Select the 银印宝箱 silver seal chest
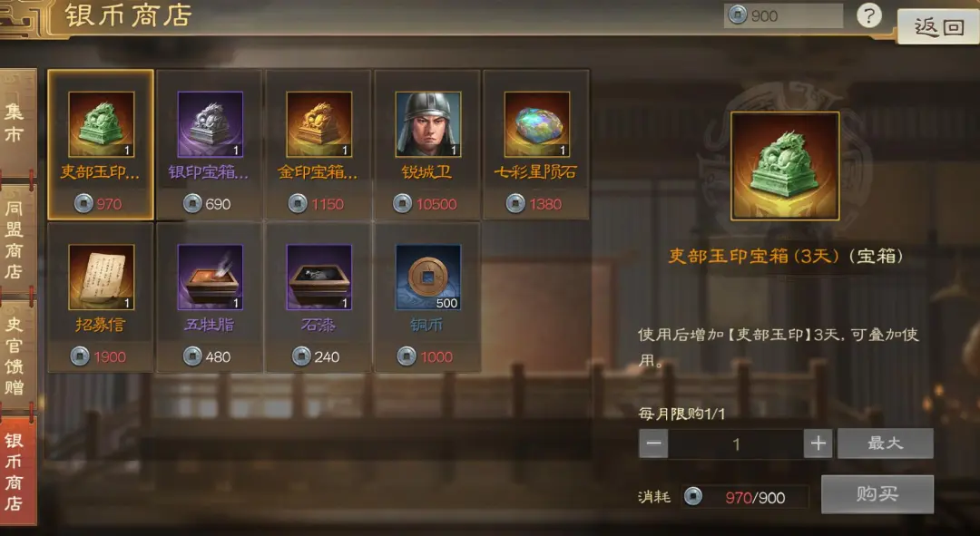The width and height of the screenshot is (980, 536). tap(210, 144)
